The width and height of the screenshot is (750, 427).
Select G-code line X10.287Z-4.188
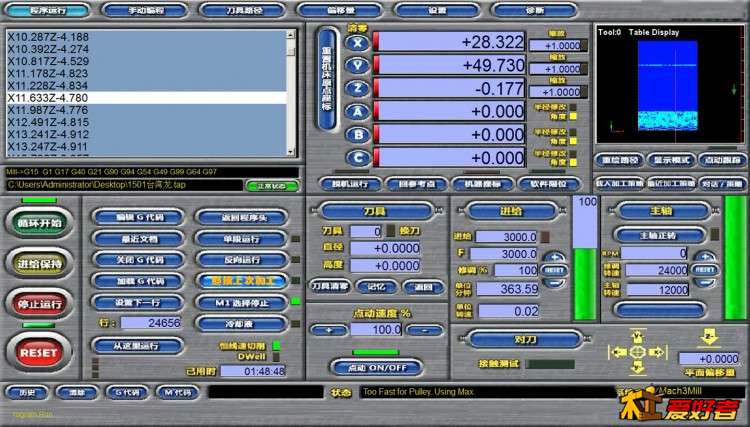147,37
